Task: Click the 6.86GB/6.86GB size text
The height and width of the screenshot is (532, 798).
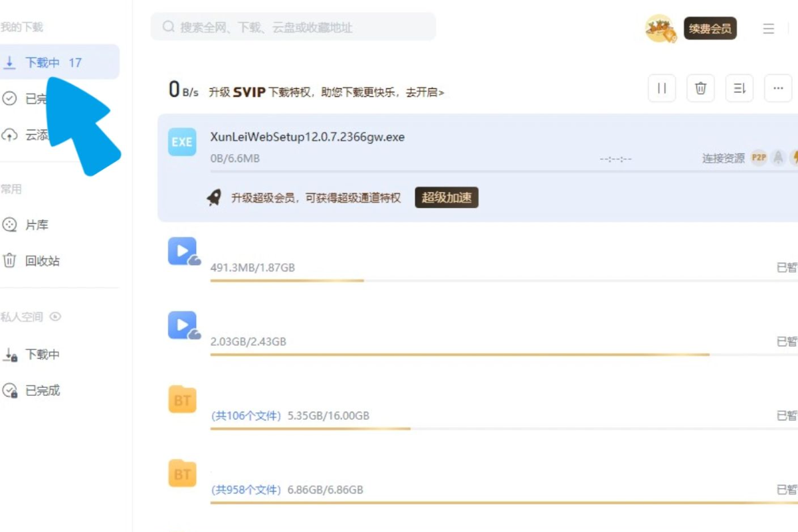Action: click(x=326, y=489)
